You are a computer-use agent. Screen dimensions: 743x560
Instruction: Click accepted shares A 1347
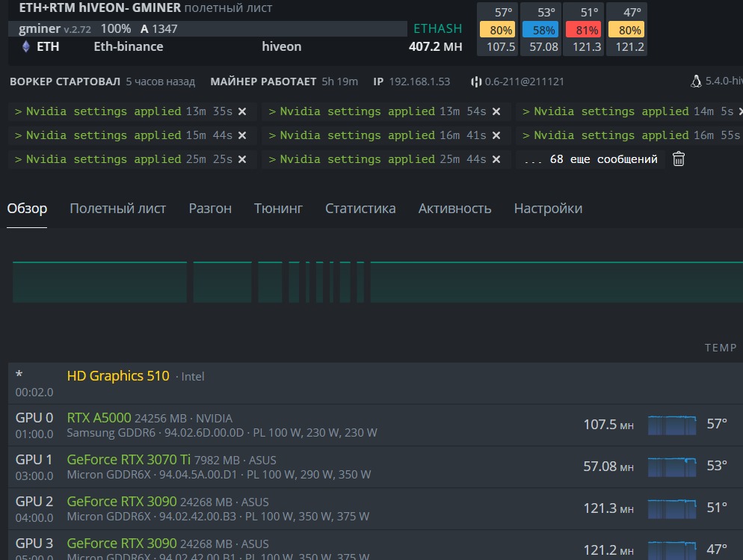tap(158, 29)
